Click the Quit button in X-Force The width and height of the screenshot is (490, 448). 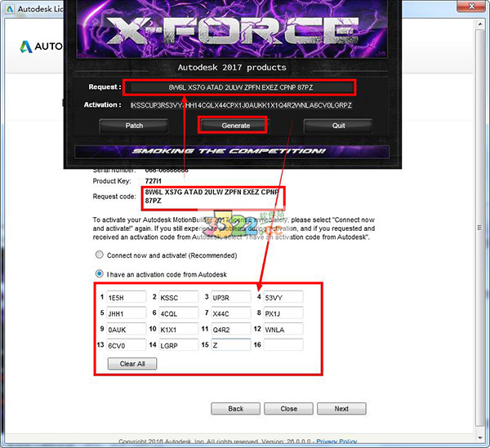coord(338,126)
